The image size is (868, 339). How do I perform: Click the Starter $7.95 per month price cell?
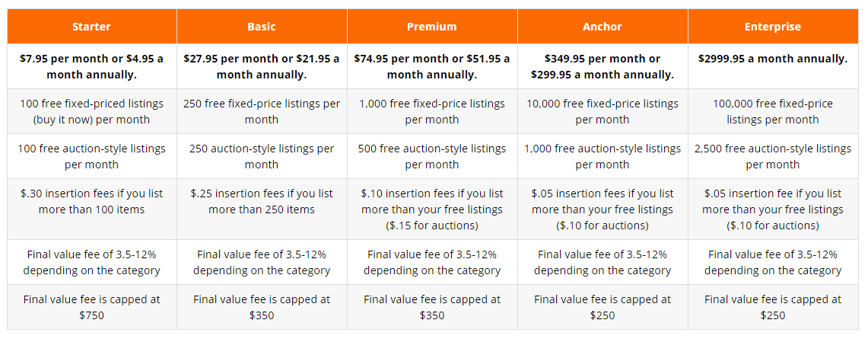point(92,66)
